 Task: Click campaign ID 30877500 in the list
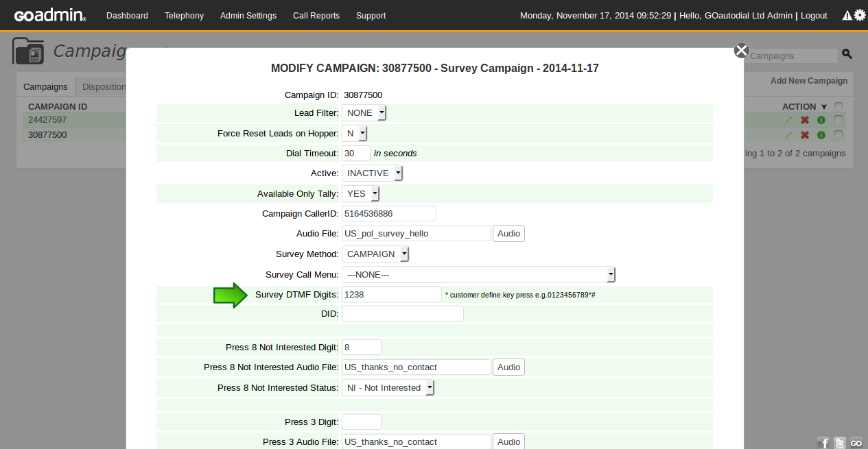pos(47,135)
